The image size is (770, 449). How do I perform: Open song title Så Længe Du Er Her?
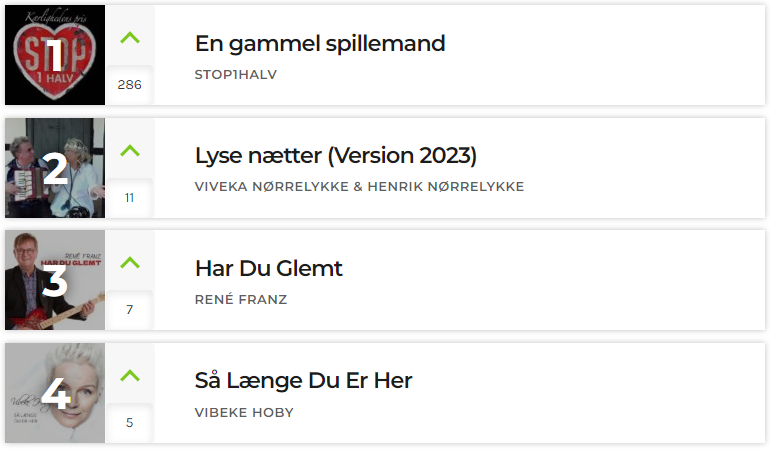point(303,380)
